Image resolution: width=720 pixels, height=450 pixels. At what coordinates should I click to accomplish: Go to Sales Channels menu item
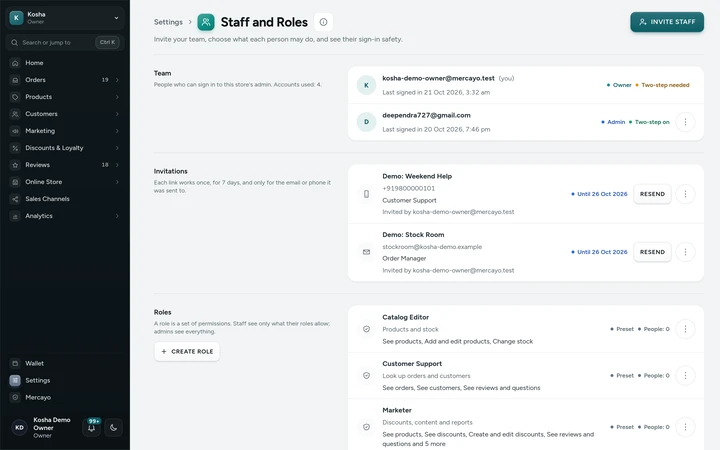point(65,199)
